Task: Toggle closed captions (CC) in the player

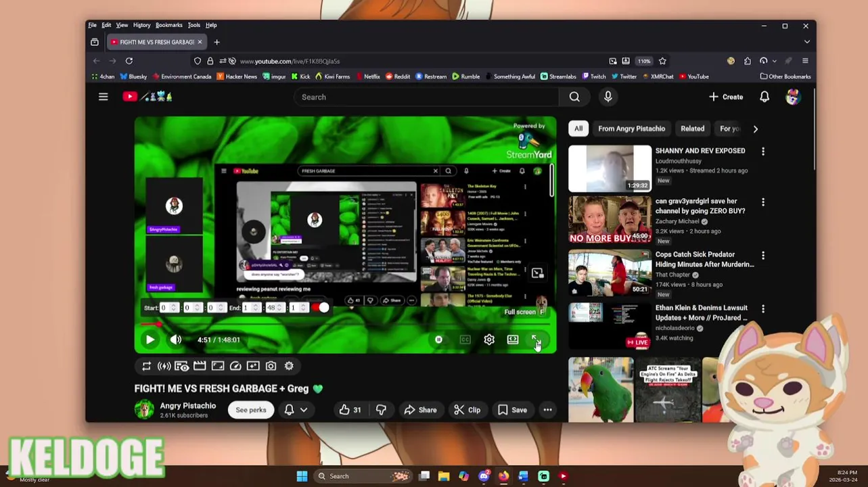Action: pyautogui.click(x=465, y=340)
